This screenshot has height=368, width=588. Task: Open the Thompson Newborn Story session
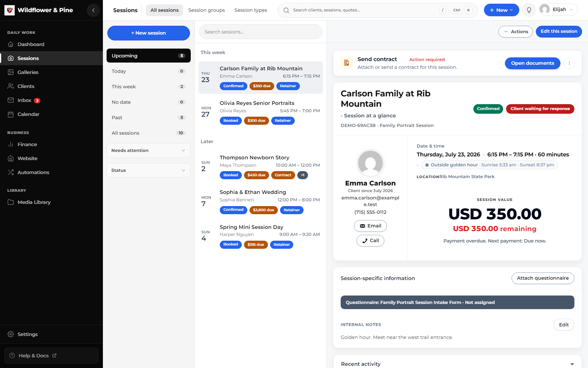click(261, 167)
